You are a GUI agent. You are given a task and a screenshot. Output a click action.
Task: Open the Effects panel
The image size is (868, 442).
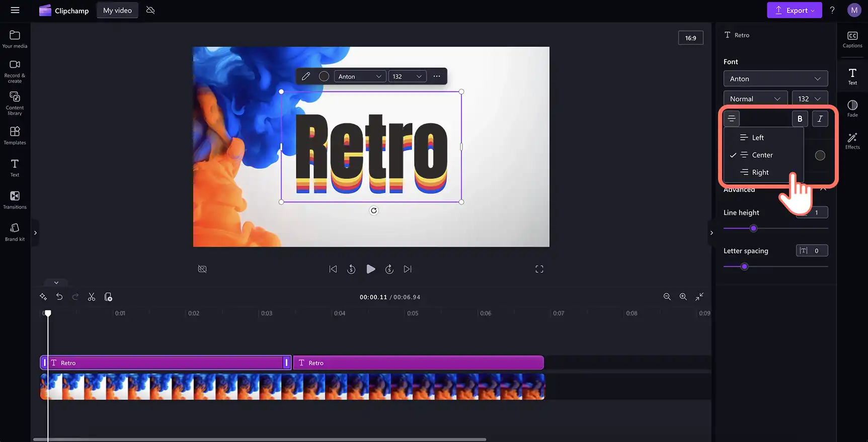point(852,141)
